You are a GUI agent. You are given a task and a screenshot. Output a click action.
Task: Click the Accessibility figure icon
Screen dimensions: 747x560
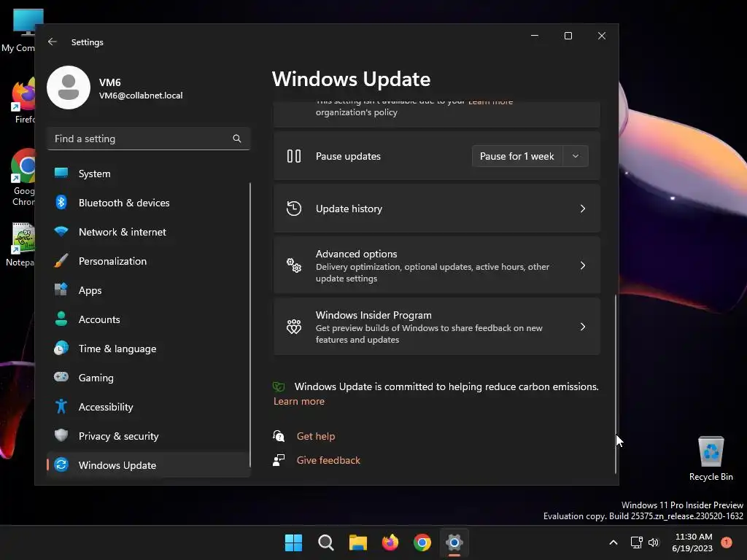[x=61, y=406]
